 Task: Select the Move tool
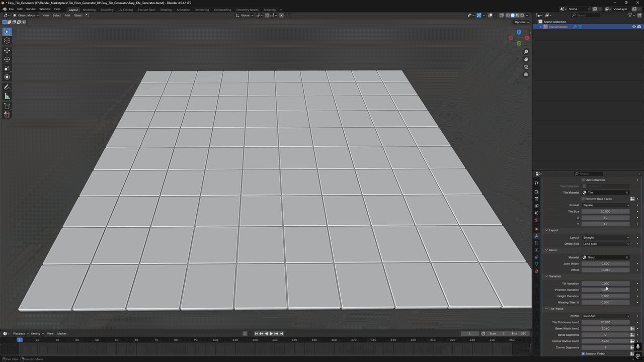(7, 50)
